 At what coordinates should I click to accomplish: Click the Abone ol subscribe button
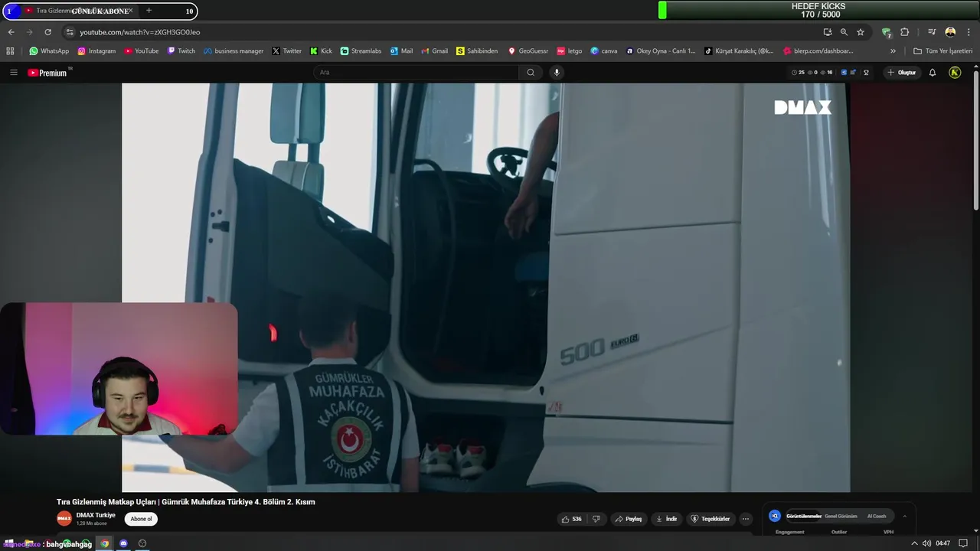point(141,519)
